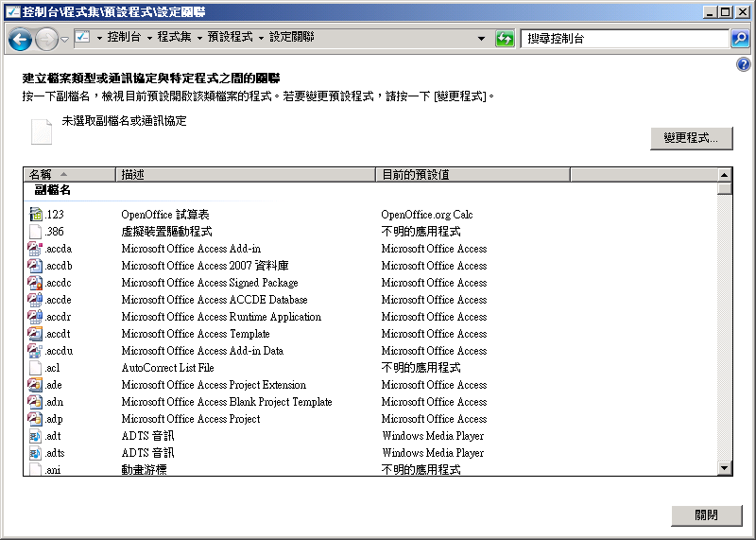
Task: Click the vertical scrollbar thumb
Action: coord(724,188)
